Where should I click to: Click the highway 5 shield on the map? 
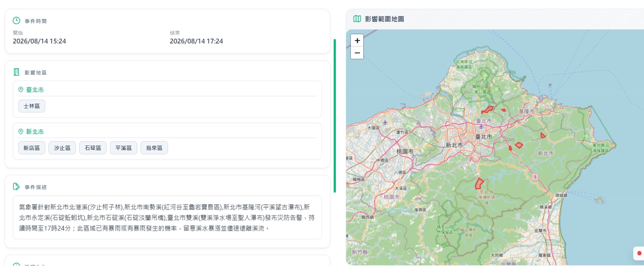pos(535,177)
